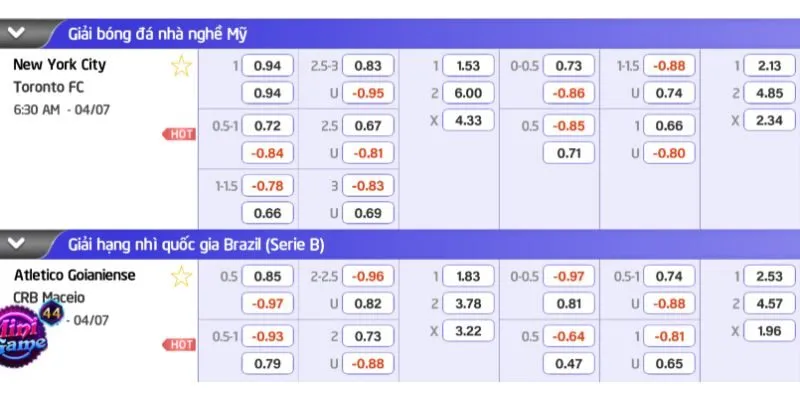Click HOT badge under New York City match
Viewport: 800px width, 400px height.
179,134
